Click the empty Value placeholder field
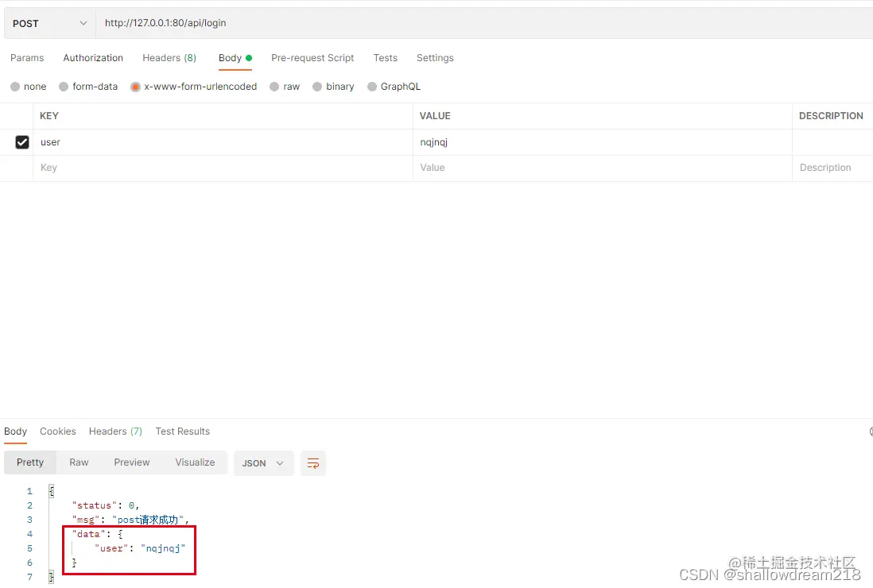Screen dimensions: 873x588 [x=603, y=168]
